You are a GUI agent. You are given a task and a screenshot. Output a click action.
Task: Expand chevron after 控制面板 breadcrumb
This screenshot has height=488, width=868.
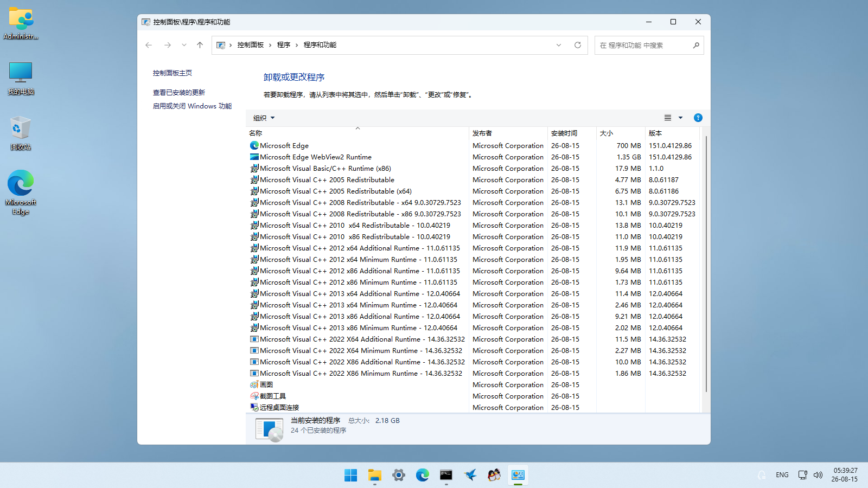coord(270,45)
